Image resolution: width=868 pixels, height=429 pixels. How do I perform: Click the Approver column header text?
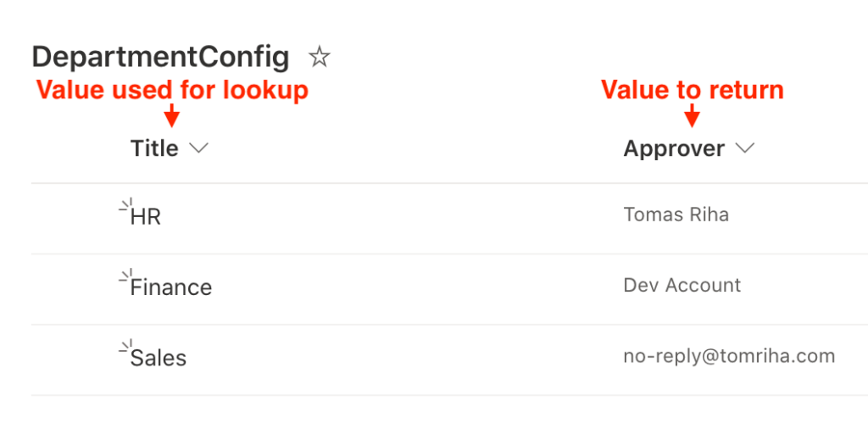click(x=674, y=148)
